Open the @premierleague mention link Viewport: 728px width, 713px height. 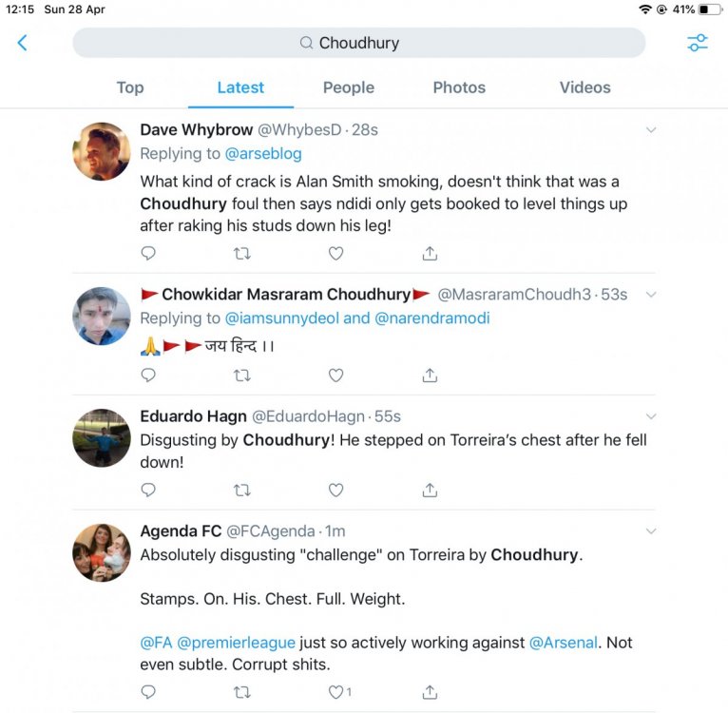tap(236, 643)
